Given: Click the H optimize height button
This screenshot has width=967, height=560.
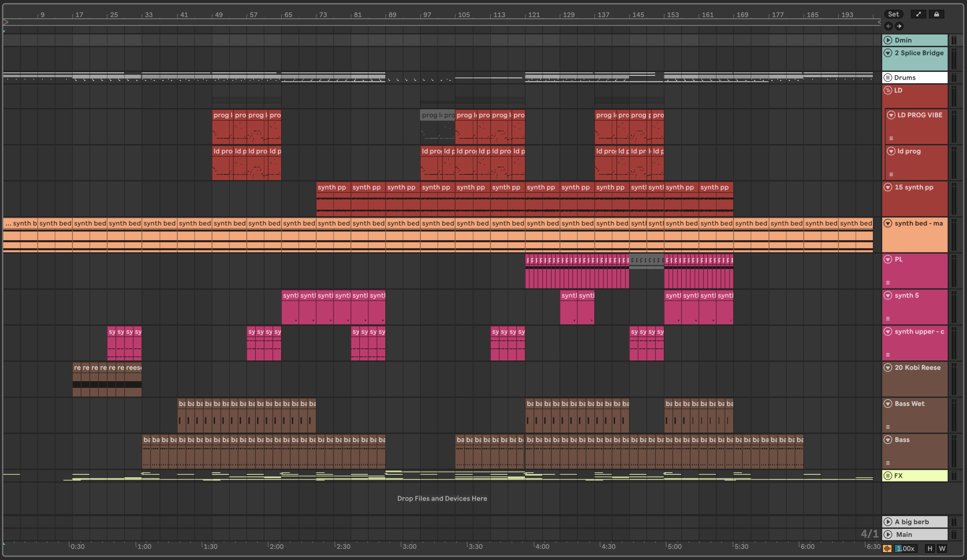Looking at the screenshot, I should click(930, 549).
